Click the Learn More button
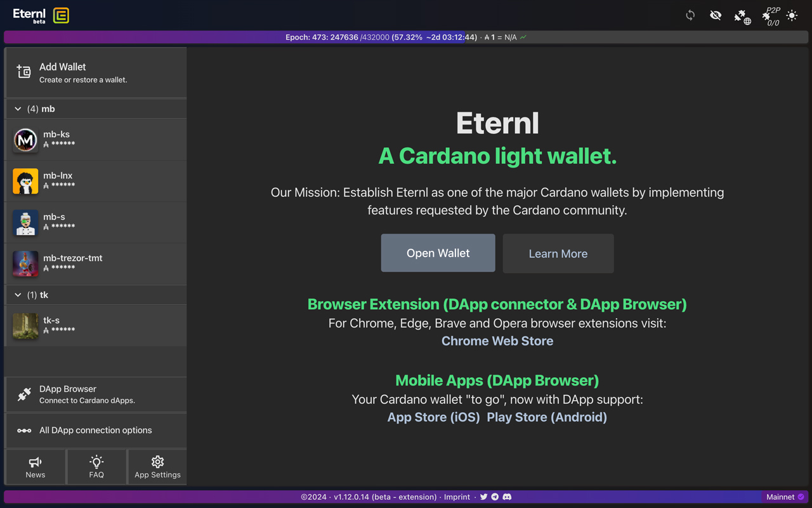This screenshot has height=508, width=812. click(558, 253)
